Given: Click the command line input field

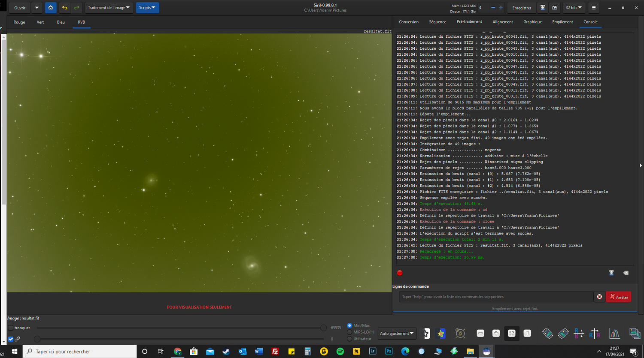Looking at the screenshot, I should 495,297.
